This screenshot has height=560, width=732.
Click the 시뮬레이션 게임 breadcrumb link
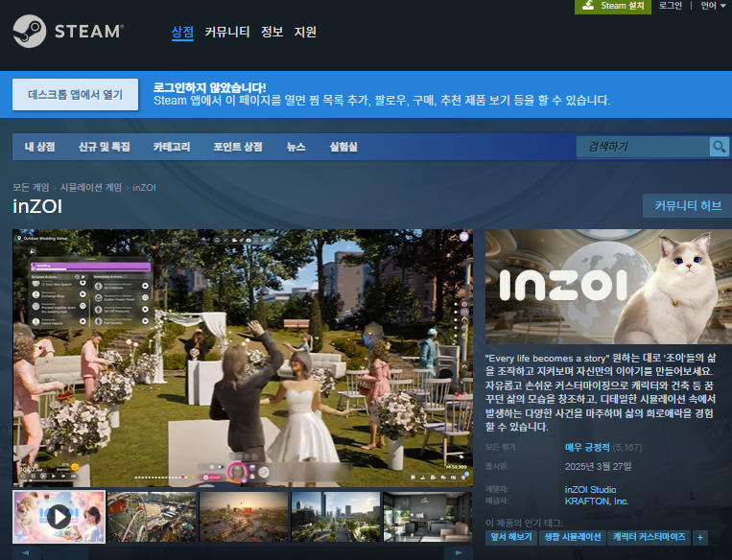[91, 188]
